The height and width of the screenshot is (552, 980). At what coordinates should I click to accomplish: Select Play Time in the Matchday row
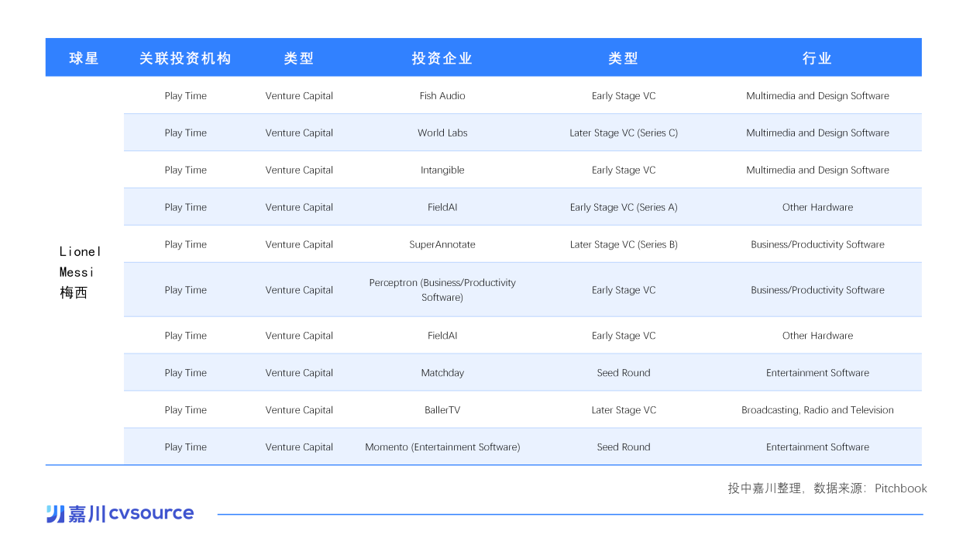coord(185,373)
